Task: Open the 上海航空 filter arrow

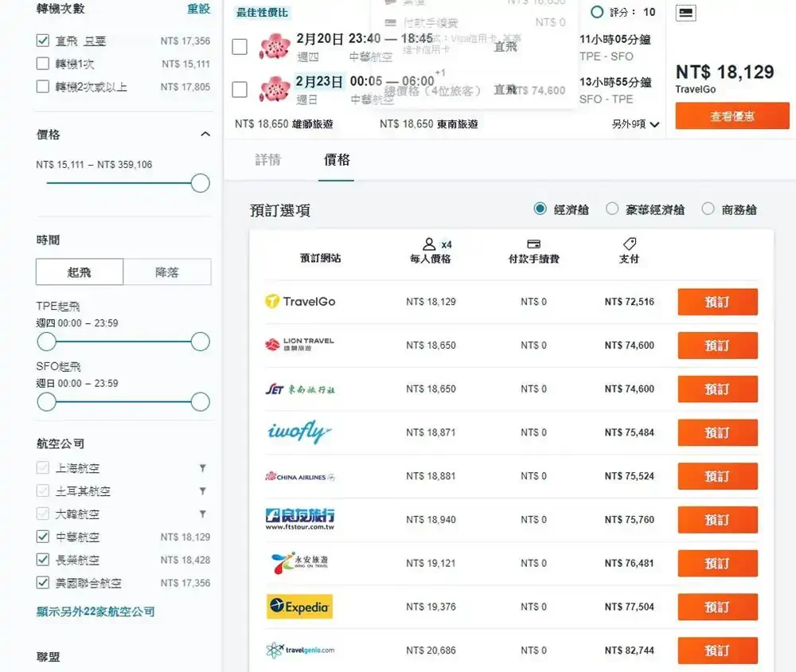Action: (x=202, y=468)
